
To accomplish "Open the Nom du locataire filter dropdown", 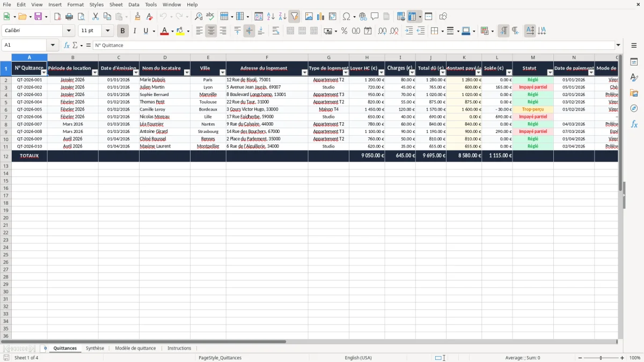I will pyautogui.click(x=187, y=72).
